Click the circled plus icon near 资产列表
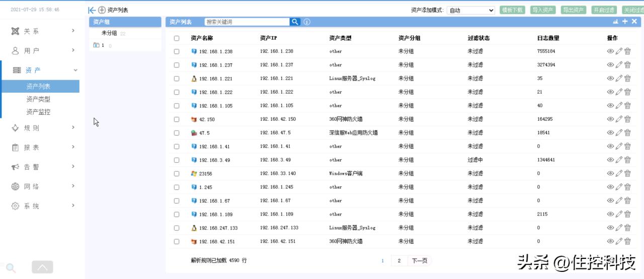This screenshot has height=279, width=644. point(102,10)
